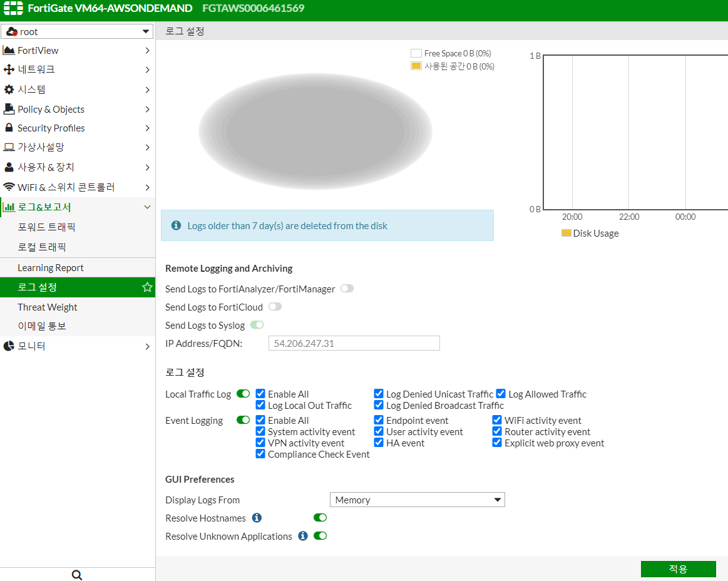Uncheck Log Denied Unicast Traffic
The height and width of the screenshot is (581, 728).
pyautogui.click(x=379, y=393)
